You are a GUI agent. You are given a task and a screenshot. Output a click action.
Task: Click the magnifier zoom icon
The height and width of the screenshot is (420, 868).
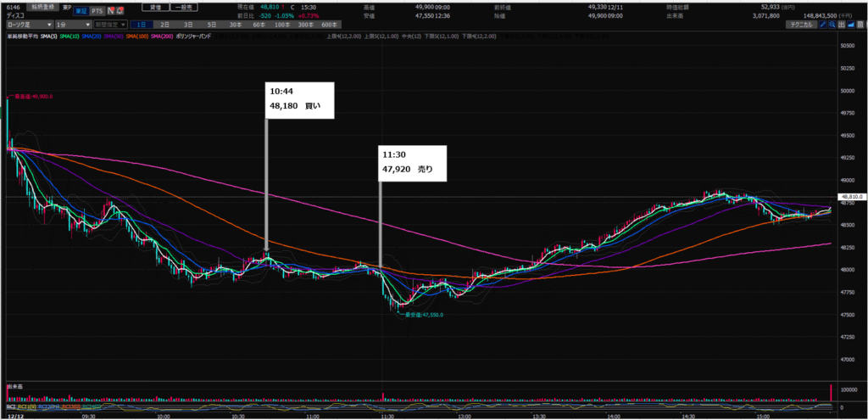834,25
